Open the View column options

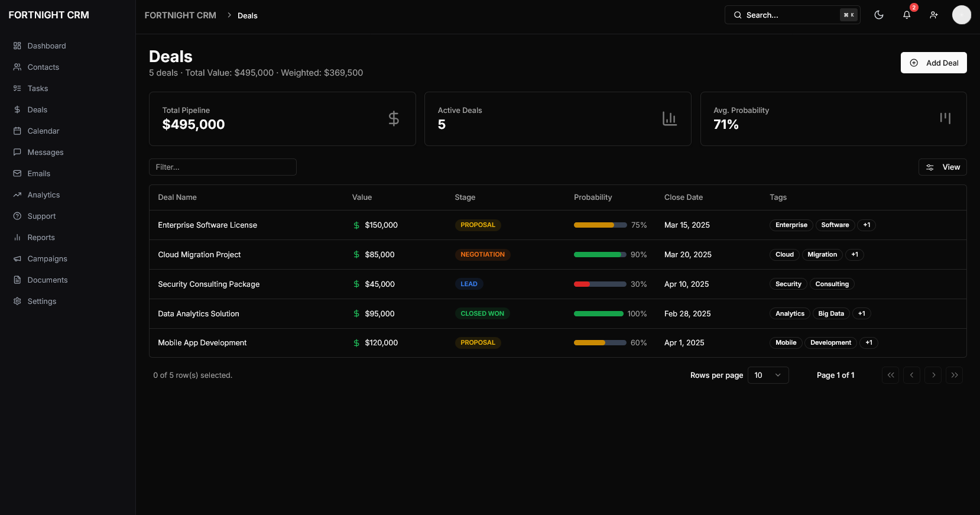point(942,167)
